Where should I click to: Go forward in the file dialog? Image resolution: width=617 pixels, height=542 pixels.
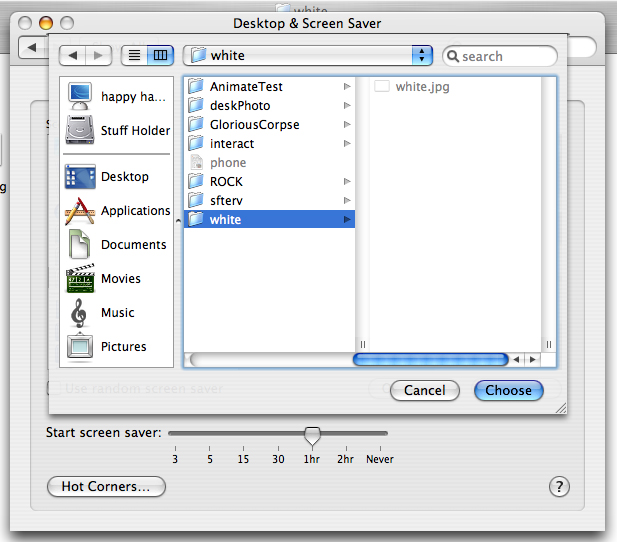(98, 55)
